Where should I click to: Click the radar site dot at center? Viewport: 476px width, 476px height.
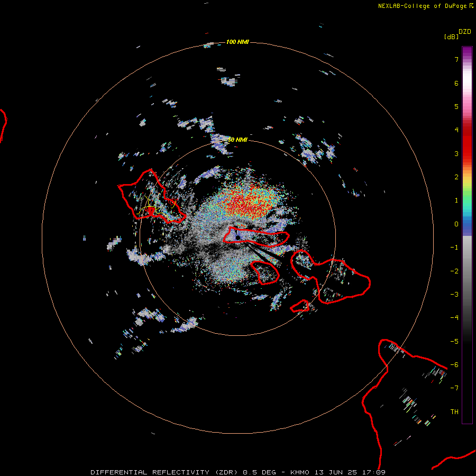pyautogui.click(x=238, y=237)
